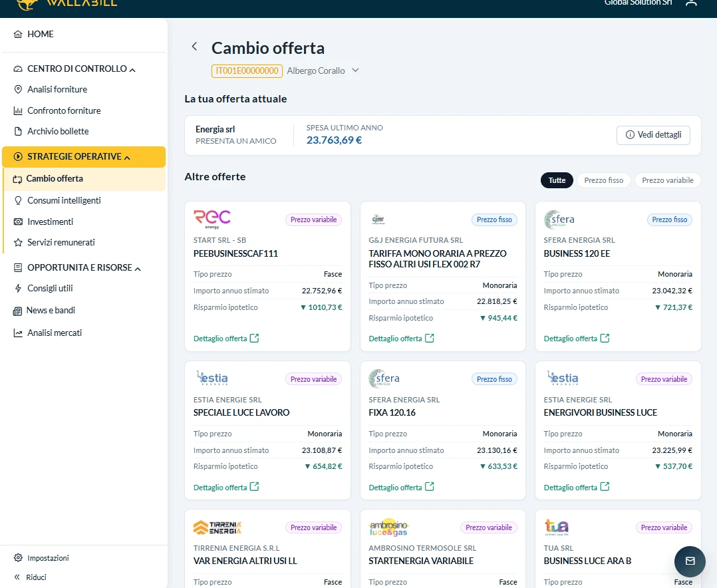Select the Tutte offers filter
This screenshot has height=588, width=717.
(x=557, y=180)
